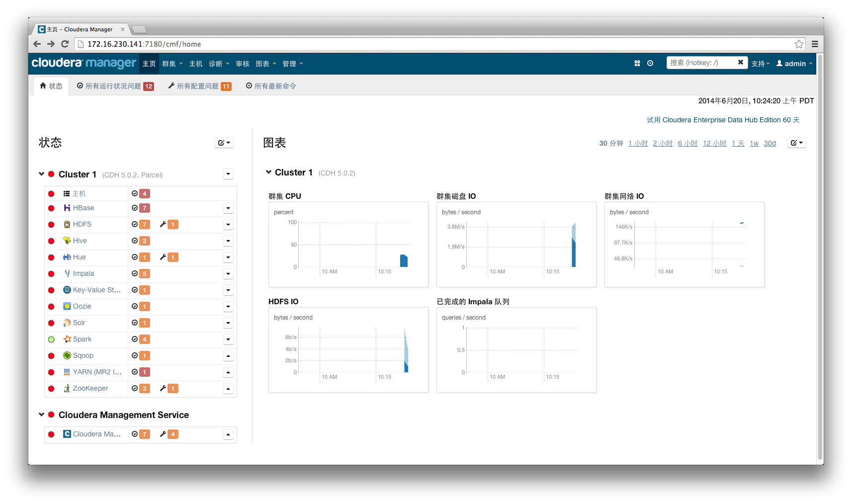Open the Sqoop actions dropdown
This screenshot has height=504, width=852.
(x=228, y=356)
